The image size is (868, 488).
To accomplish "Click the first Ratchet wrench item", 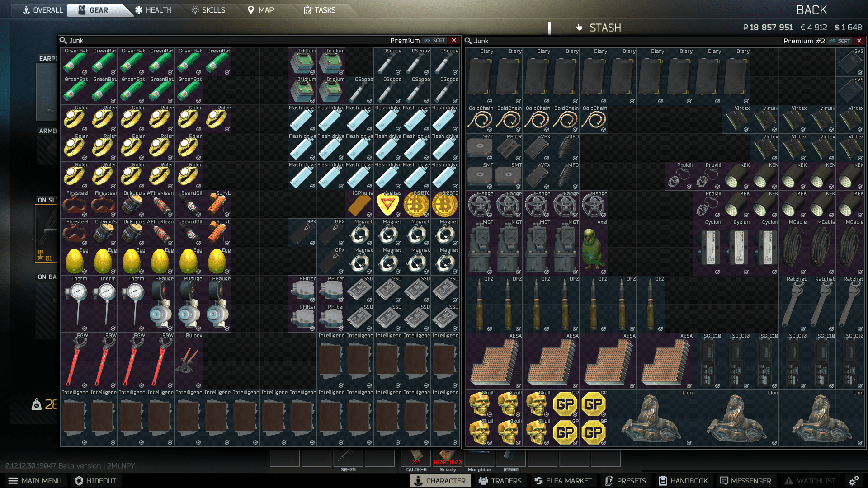I will (x=793, y=304).
